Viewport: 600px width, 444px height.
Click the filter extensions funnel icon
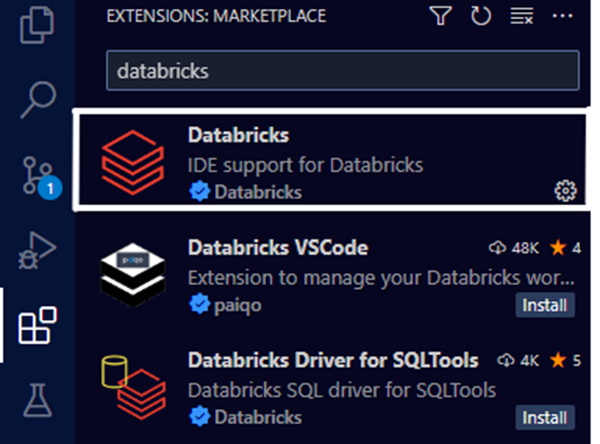[x=440, y=16]
